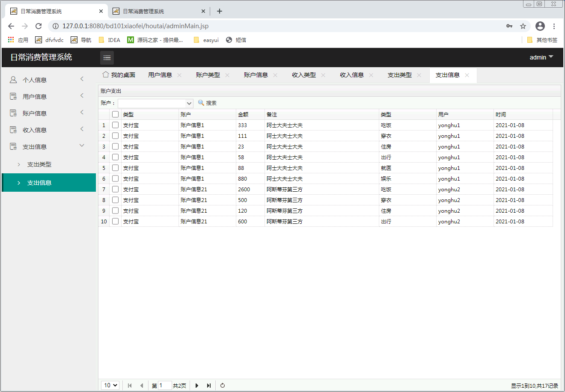Click the 用户信息 sidebar icon
This screenshot has width=565, height=392.
pyautogui.click(x=13, y=96)
